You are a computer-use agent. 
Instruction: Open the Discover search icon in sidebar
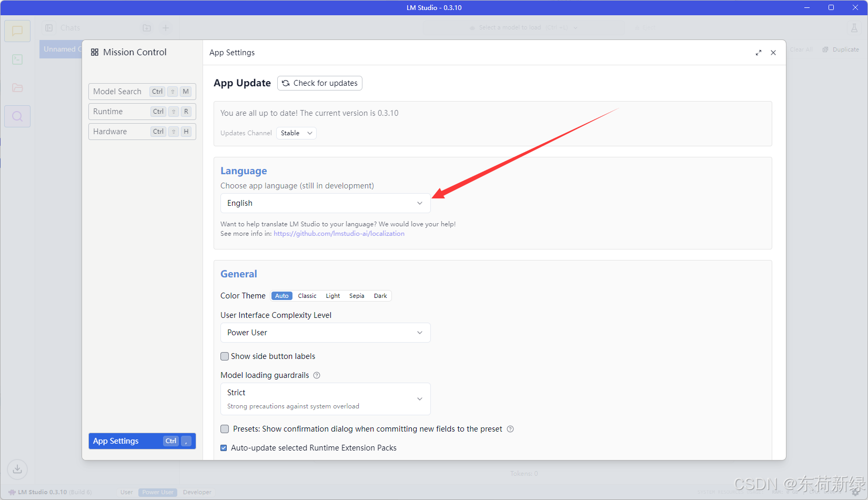click(17, 116)
